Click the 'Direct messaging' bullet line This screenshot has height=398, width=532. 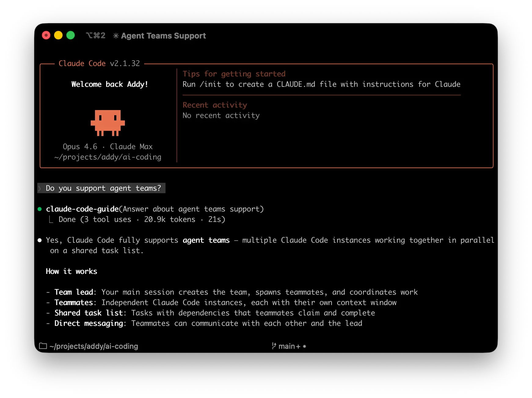tap(204, 323)
